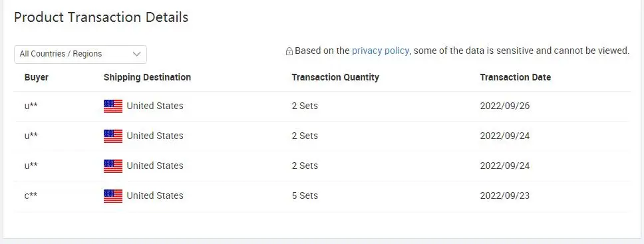The width and height of the screenshot is (644, 244).
Task: Click the Transaction Quantity column header
Action: pos(335,77)
